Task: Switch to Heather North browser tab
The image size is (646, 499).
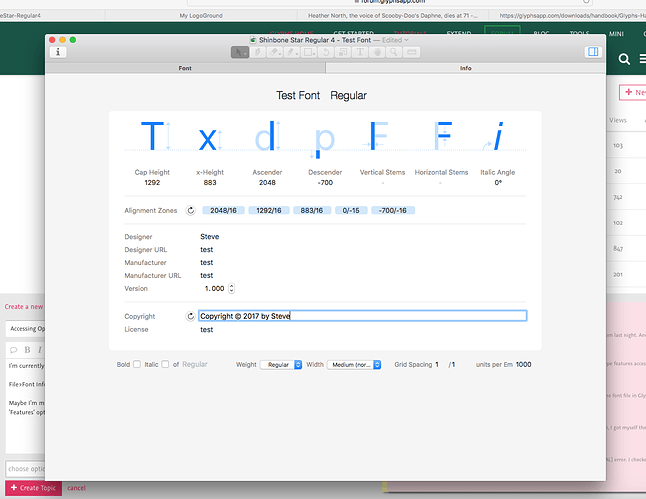Action: tap(393, 16)
